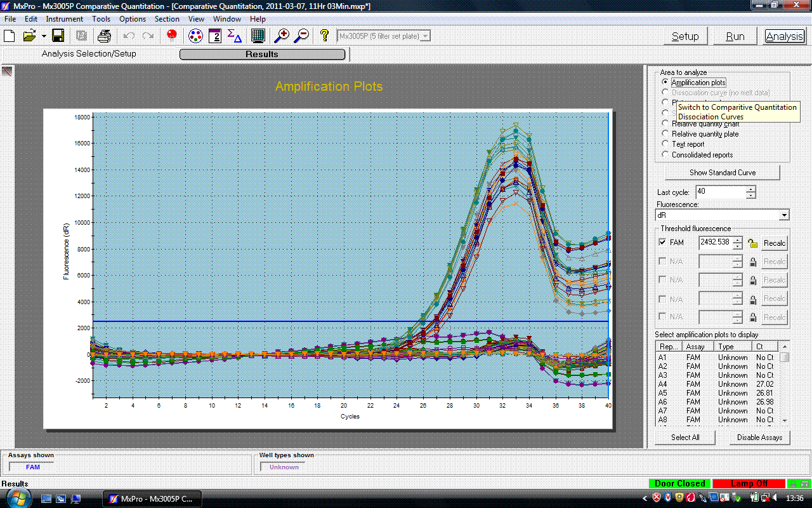Viewport: 812px width, 508px height.
Task: Click the sigma-delta toolbar icon
Action: (234, 36)
